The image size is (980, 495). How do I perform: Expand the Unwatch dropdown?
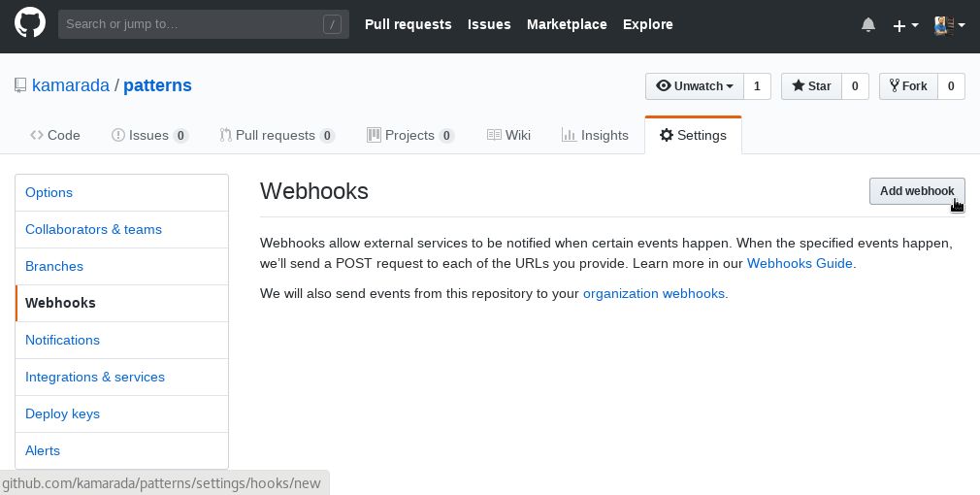coord(695,86)
